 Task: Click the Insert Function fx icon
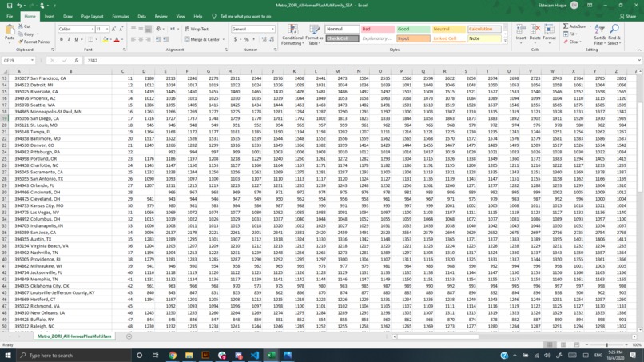[x=77, y=61]
